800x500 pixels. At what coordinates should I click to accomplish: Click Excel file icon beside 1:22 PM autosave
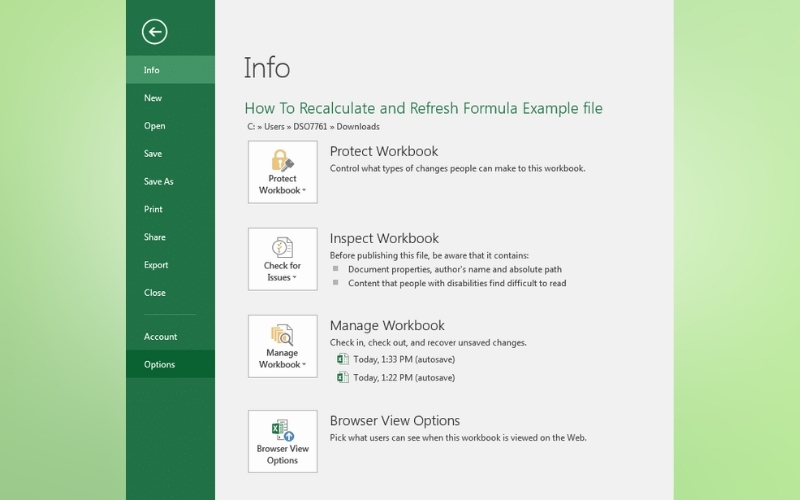tap(343, 378)
